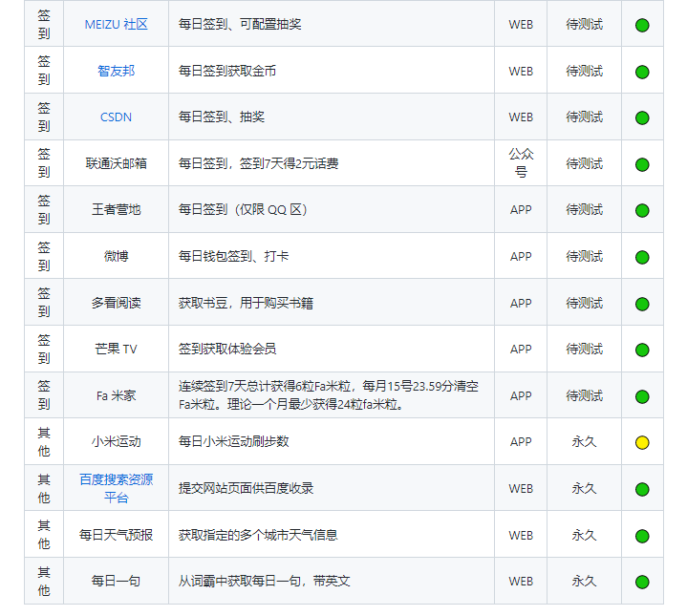Click description 每日钱包签到、打卡
Image resolution: width=687 pixels, height=616 pixels.
[233, 256]
